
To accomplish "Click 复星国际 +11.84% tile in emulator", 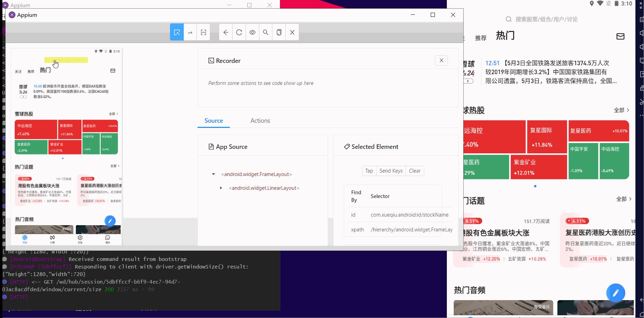I will coord(547,137).
